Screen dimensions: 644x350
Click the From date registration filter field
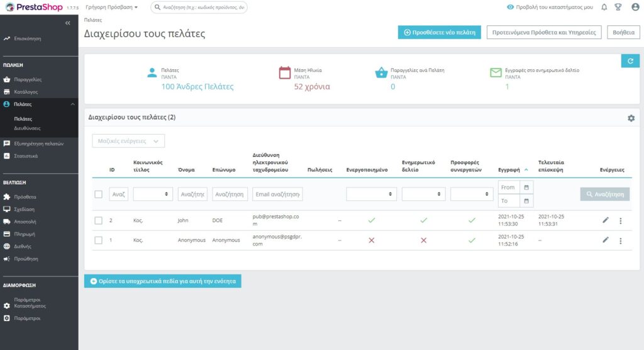(509, 187)
